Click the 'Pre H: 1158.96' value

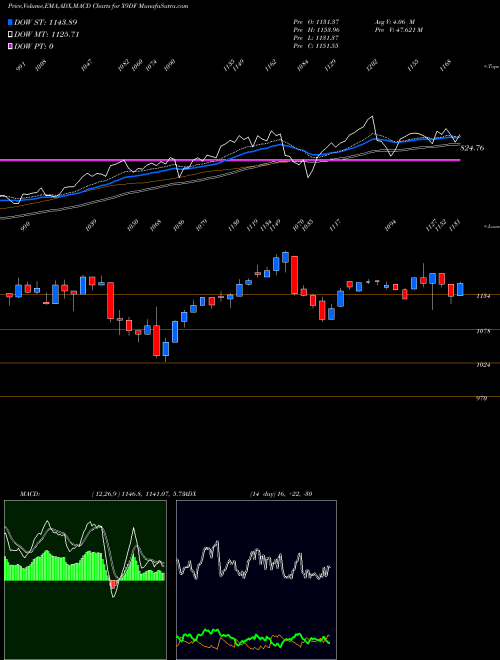pyautogui.click(x=316, y=30)
